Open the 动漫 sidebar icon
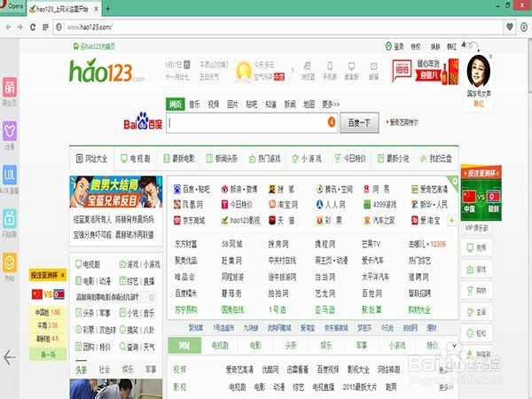 point(10,131)
